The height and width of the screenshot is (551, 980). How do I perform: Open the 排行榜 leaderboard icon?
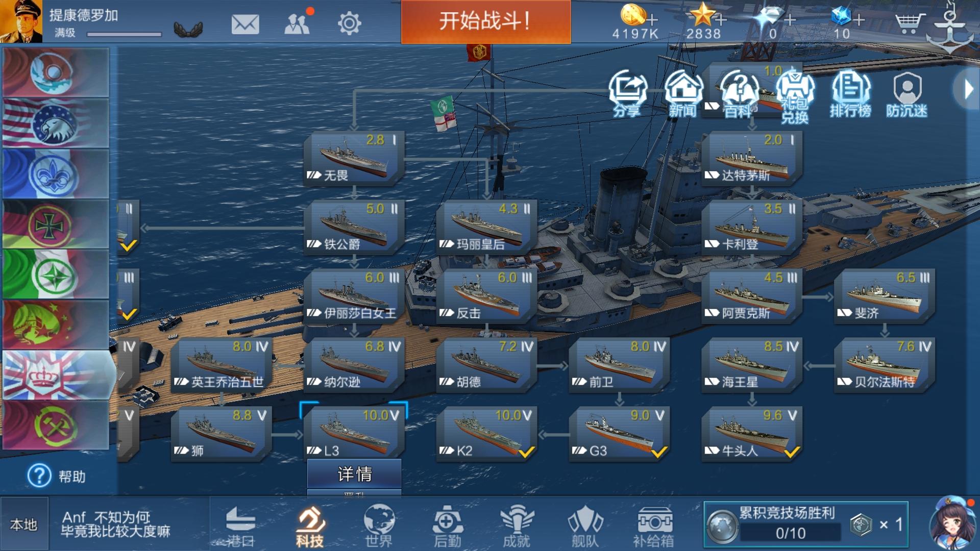[850, 94]
